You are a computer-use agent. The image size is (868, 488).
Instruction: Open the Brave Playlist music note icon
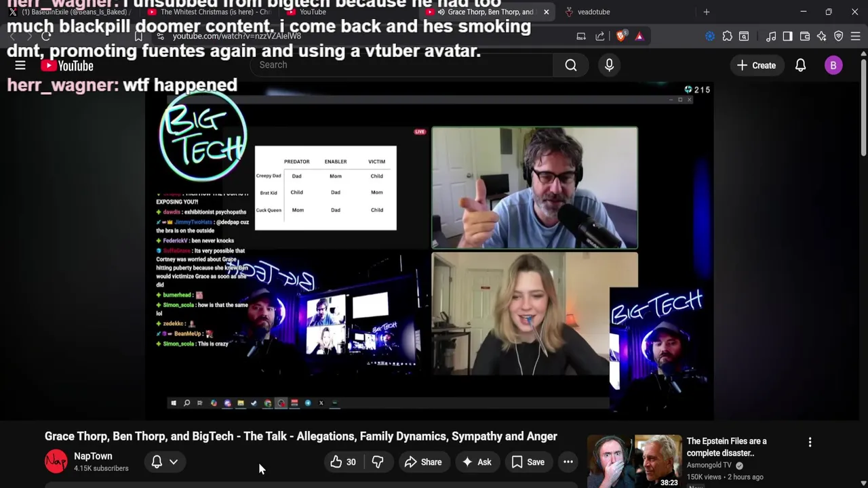pyautogui.click(x=771, y=36)
